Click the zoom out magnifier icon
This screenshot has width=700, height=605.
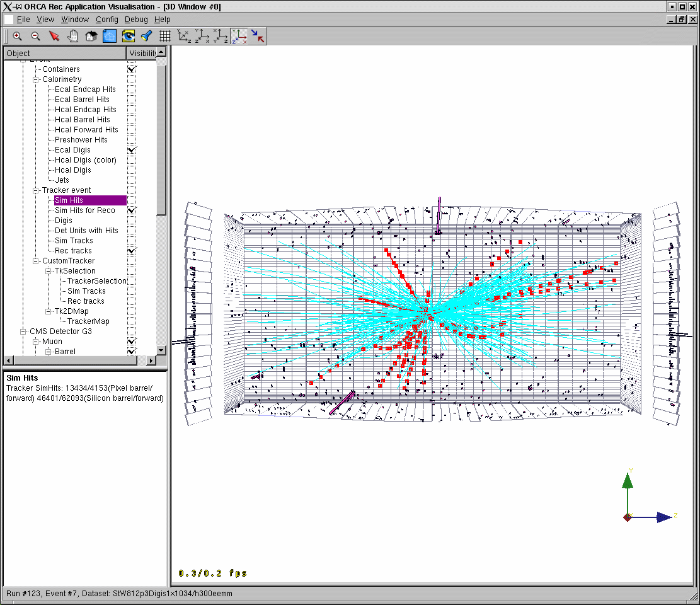(36, 37)
